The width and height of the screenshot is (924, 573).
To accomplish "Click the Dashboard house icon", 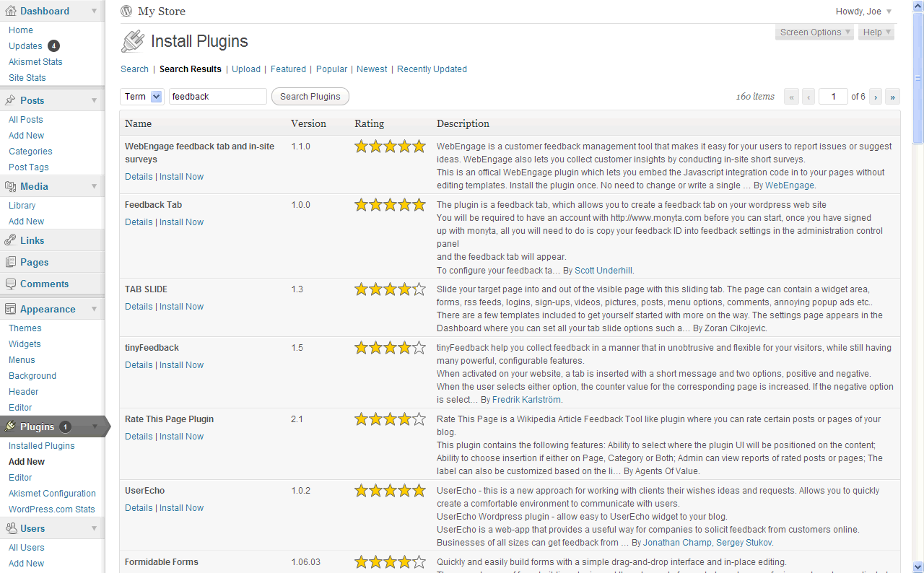I will [x=10, y=11].
